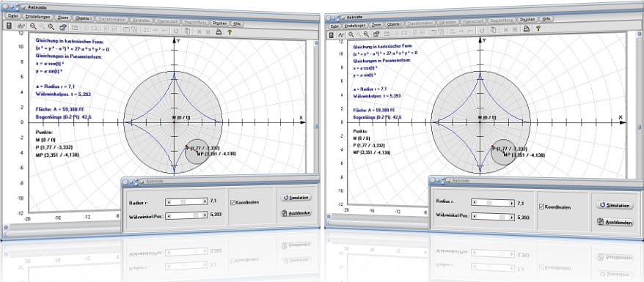Open the Drucken menu in right window
The height and width of the screenshot is (282, 644).
tap(527, 19)
